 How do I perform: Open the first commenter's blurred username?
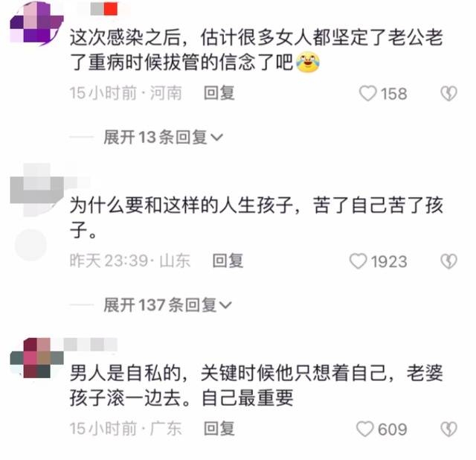click(x=104, y=9)
